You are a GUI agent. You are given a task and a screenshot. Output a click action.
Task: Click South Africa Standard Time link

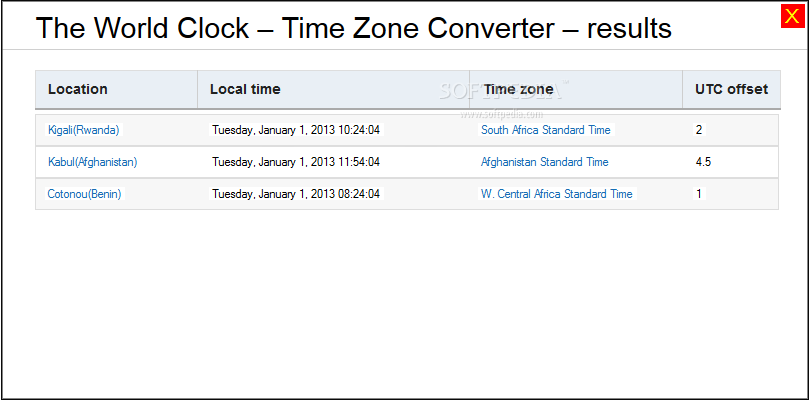pos(546,130)
